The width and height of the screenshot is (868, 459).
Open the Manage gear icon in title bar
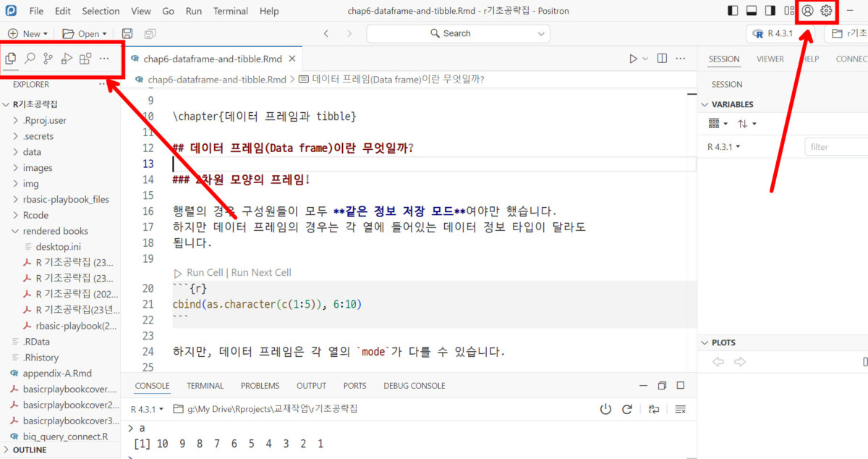(x=827, y=11)
